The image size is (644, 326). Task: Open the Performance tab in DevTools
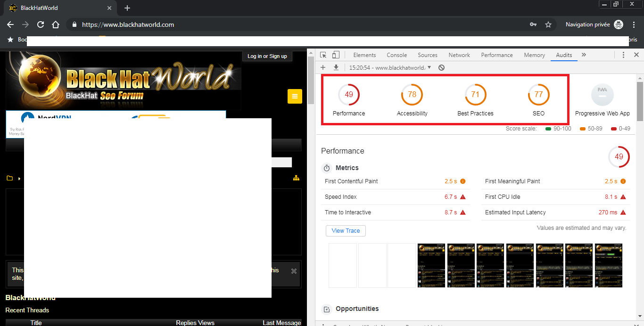(x=497, y=55)
